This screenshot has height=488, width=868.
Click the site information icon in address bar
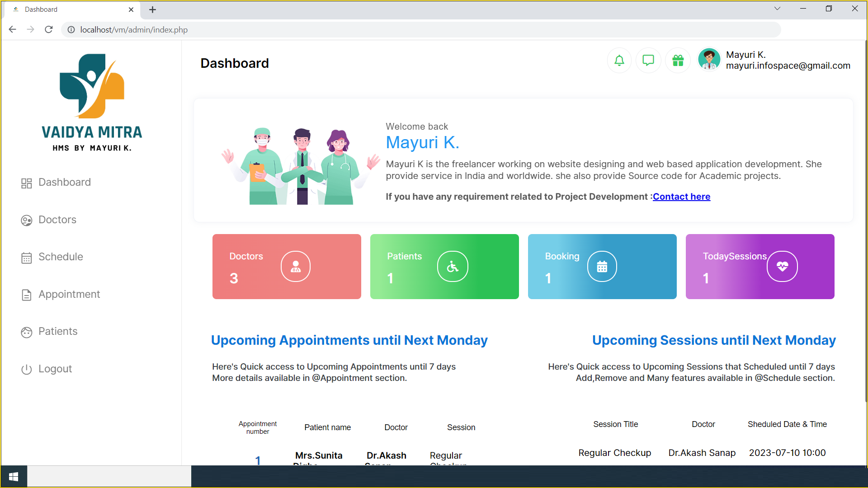[x=71, y=30]
